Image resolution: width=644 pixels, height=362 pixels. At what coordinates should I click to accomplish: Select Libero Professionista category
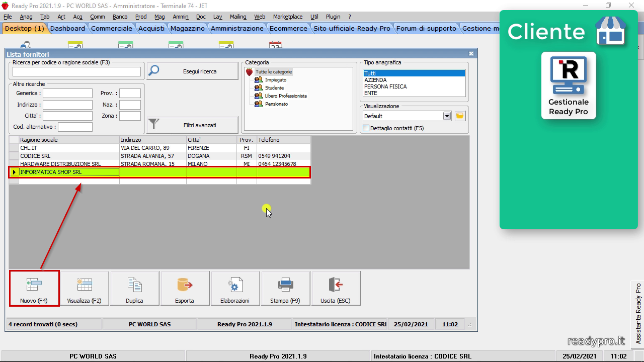pyautogui.click(x=286, y=96)
